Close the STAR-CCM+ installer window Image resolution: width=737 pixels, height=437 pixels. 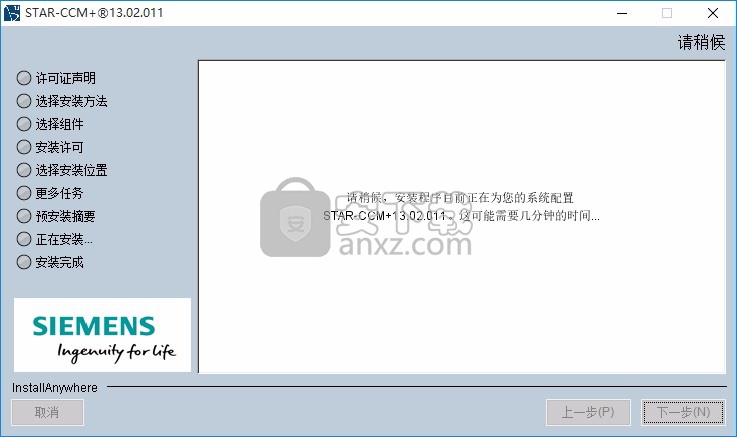[713, 13]
